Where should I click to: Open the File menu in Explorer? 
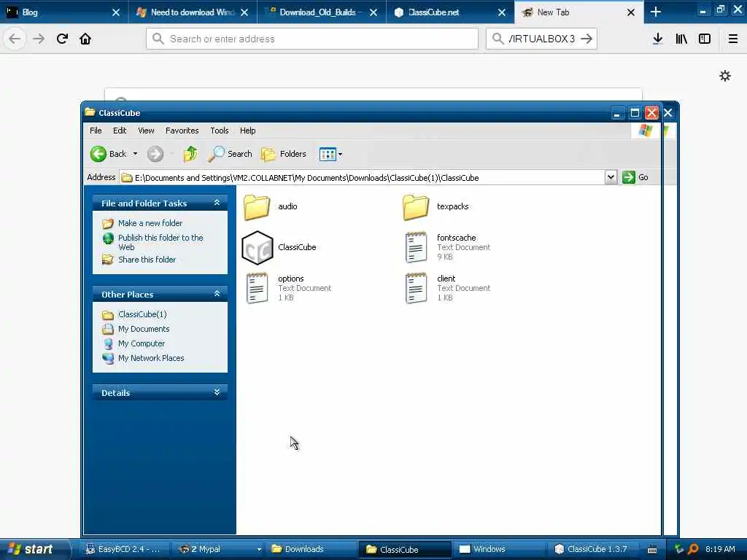pyautogui.click(x=96, y=131)
